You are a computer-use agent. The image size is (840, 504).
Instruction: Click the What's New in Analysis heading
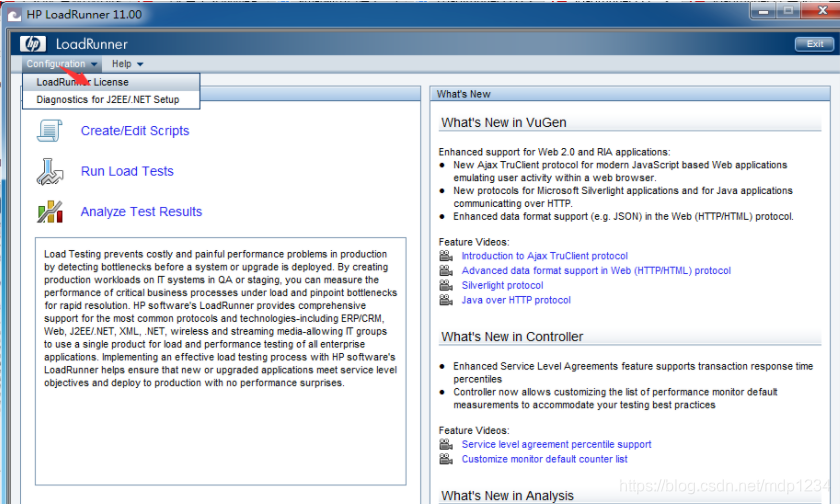pyautogui.click(x=507, y=496)
